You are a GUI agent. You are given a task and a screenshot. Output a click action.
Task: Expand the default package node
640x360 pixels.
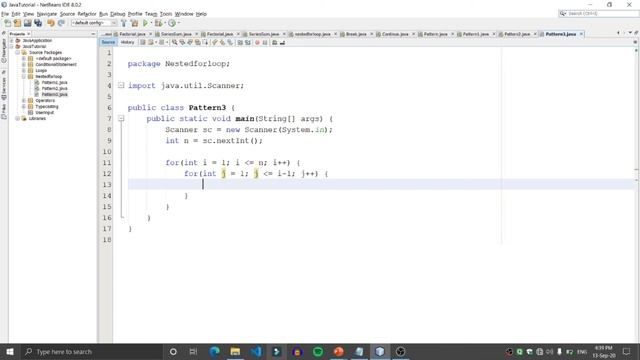24,58
